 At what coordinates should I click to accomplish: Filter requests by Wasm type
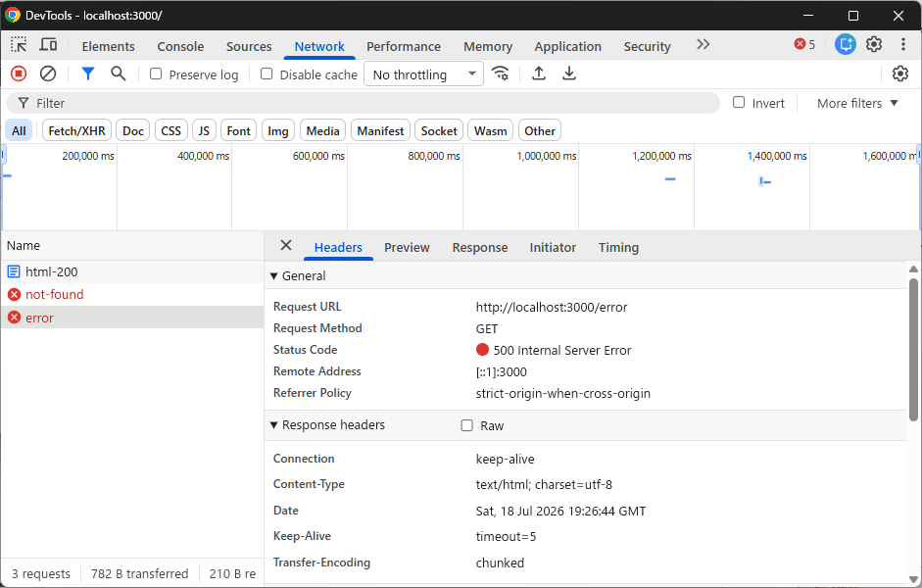pyautogui.click(x=491, y=130)
